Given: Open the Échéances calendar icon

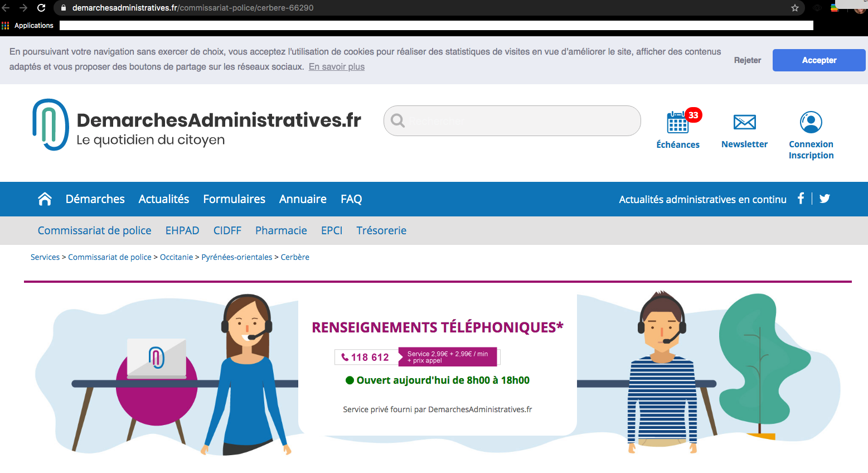Looking at the screenshot, I should click(x=678, y=120).
